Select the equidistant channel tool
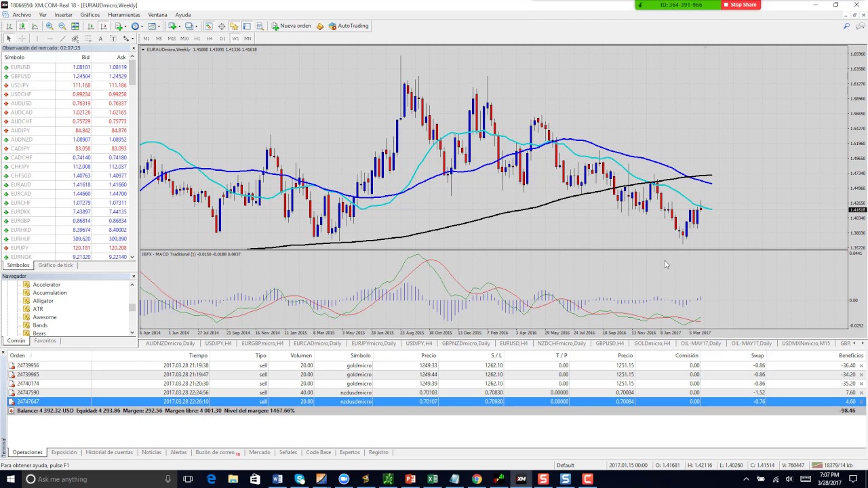Screen dimensions: 868x488 tap(75, 39)
